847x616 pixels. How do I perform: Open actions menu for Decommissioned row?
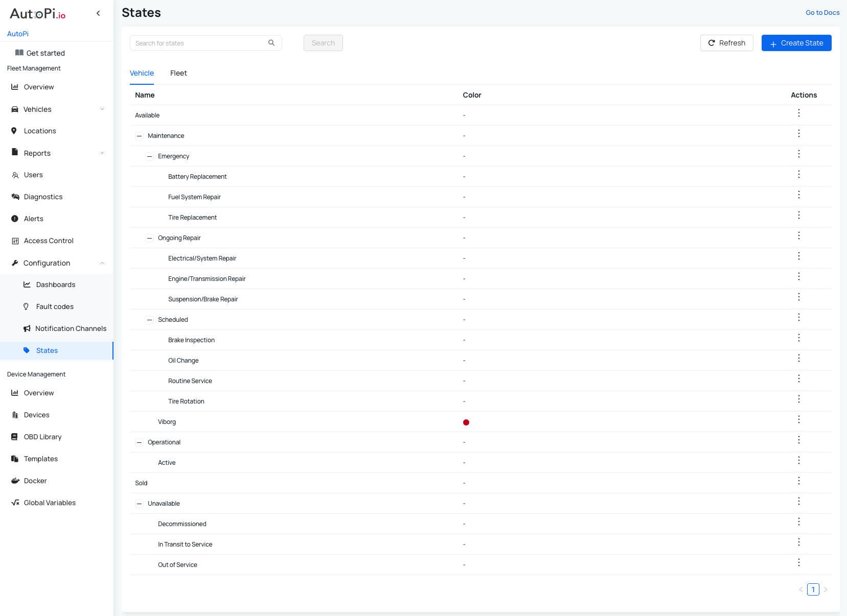pos(799,522)
